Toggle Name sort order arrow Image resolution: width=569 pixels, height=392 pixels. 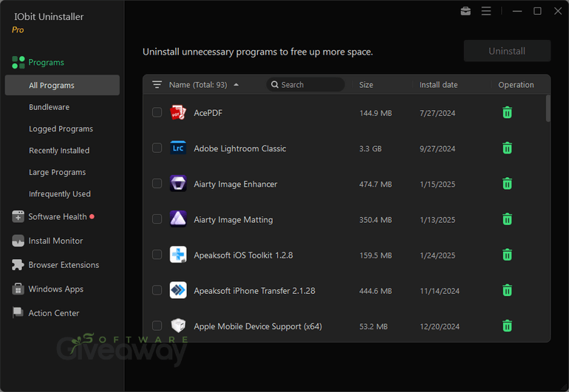(236, 85)
